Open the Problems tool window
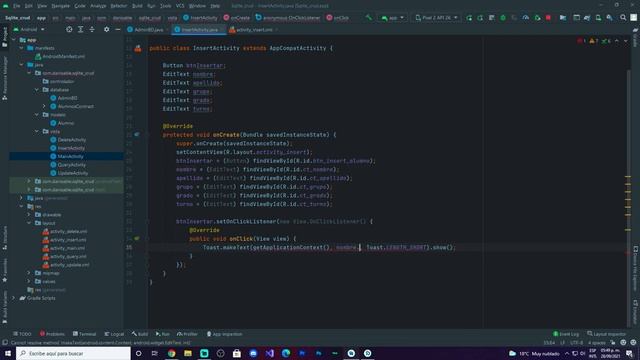The height and width of the screenshot is (360, 640). coord(52,334)
